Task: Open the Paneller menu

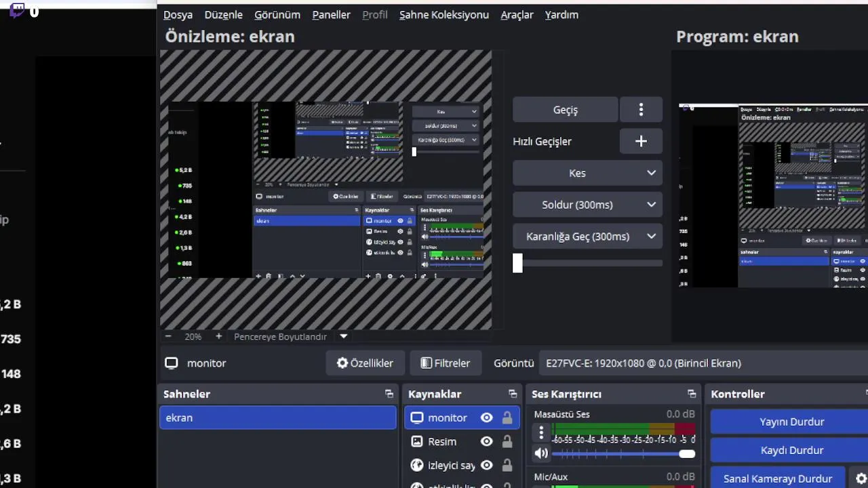Action: tap(331, 14)
